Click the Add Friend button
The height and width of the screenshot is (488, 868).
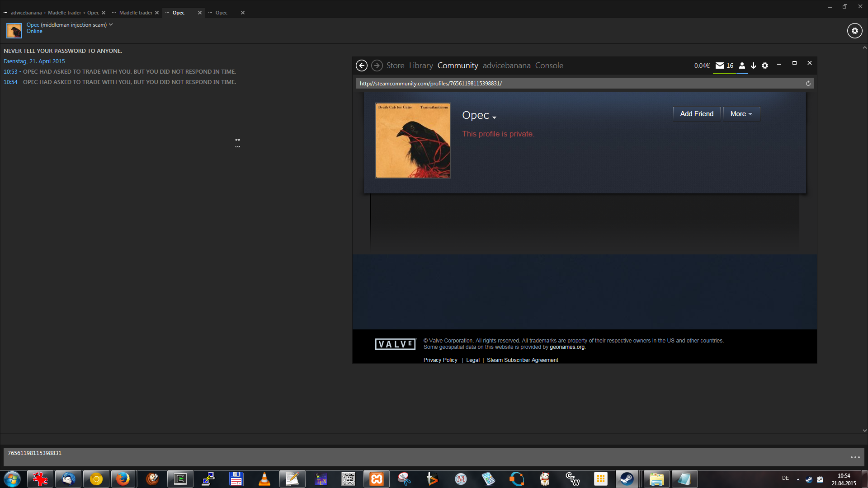tap(697, 114)
